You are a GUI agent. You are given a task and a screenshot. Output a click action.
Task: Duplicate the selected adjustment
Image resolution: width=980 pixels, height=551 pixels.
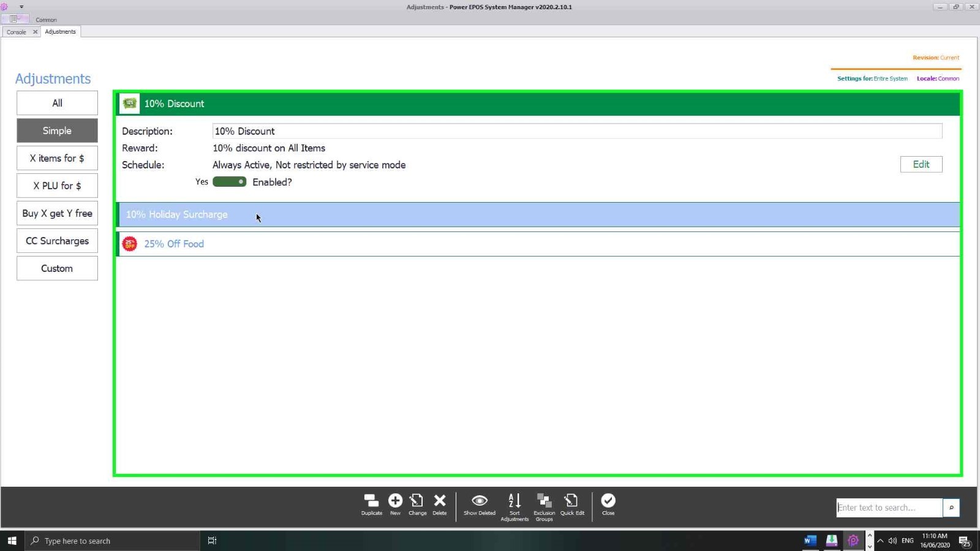(371, 505)
